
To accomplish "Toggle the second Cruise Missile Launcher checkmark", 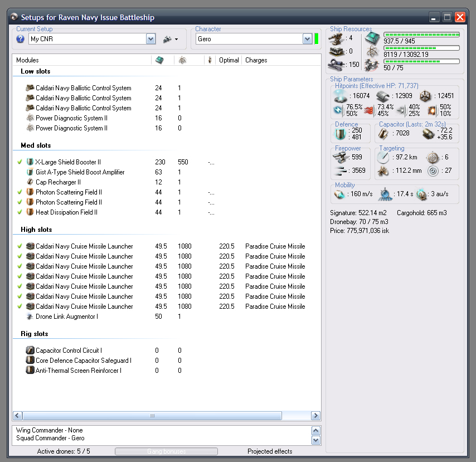I will click(x=20, y=256).
